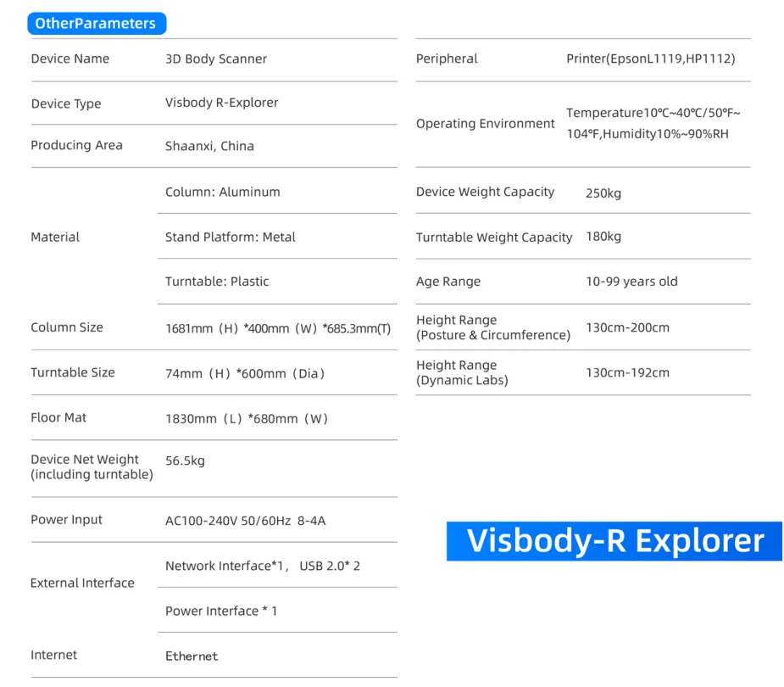Select the '10-99 years old' value

631,282
